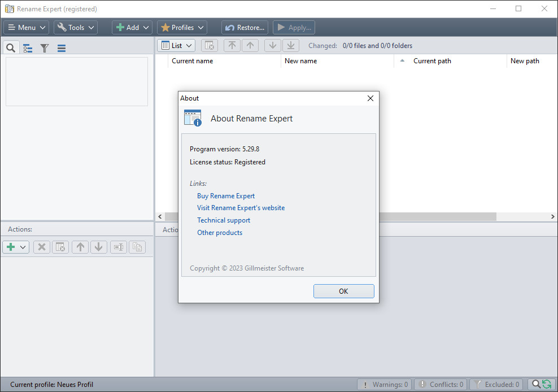Viewport: 558px width, 392px height.
Task: Open the Add dropdown
Action: pos(132,28)
